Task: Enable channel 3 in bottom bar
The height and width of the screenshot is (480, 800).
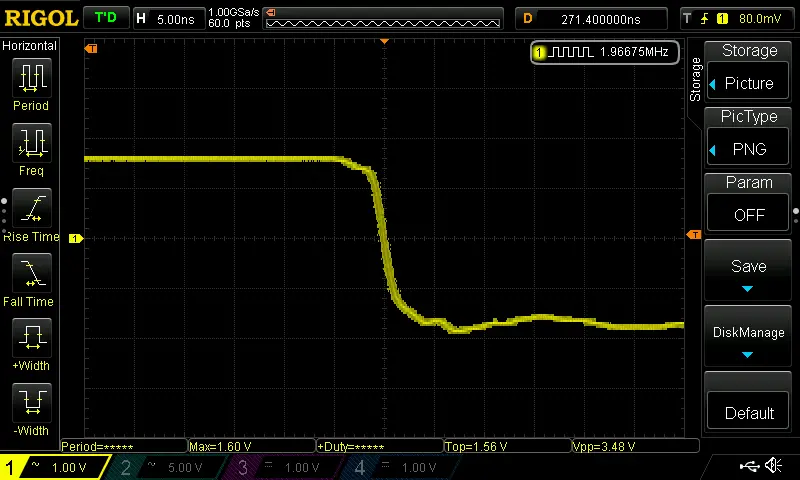Action: pyautogui.click(x=284, y=467)
